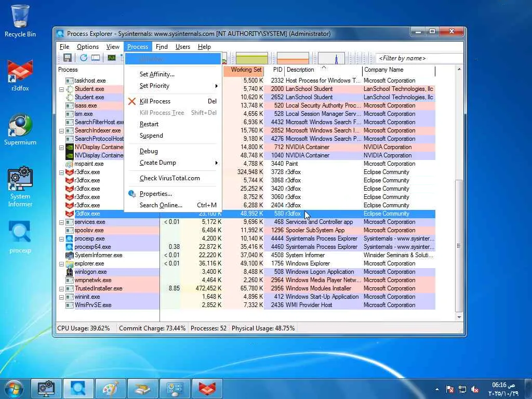Click 'CPU Usage: 39.62%' in status bar
The image size is (532, 399).
[x=84, y=328]
